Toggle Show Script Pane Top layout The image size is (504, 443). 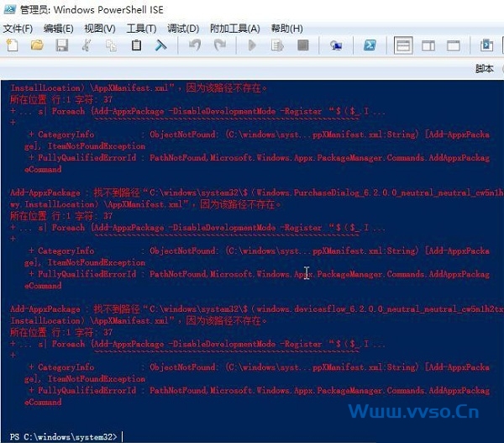(x=403, y=45)
